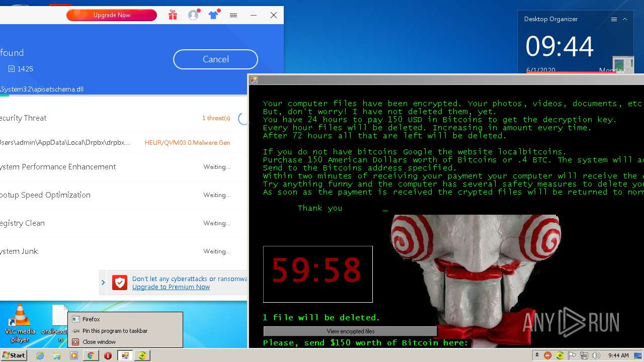Click the file icon beside 1425
Screen dimensions: 644x362
click(12, 69)
